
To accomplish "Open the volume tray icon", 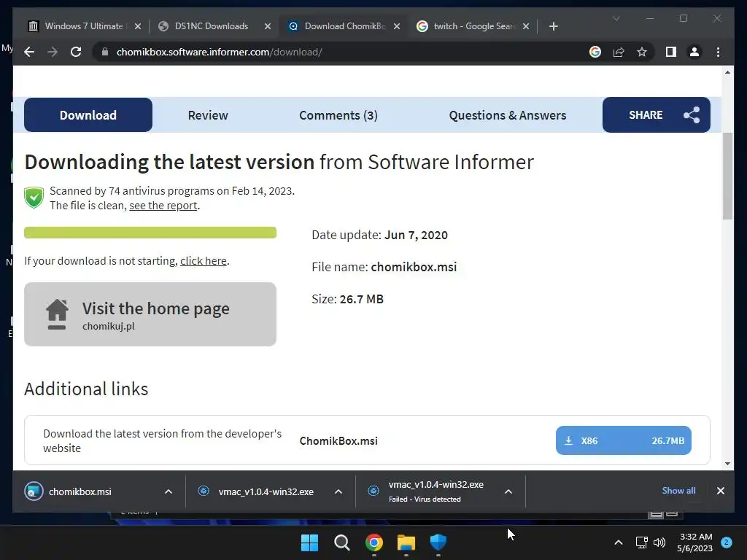I will (x=659, y=542).
